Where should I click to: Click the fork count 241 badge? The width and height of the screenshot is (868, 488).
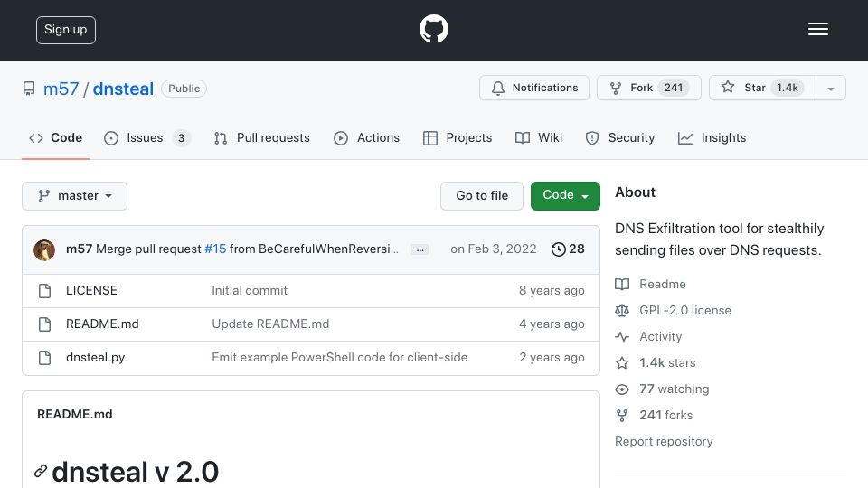(x=674, y=88)
